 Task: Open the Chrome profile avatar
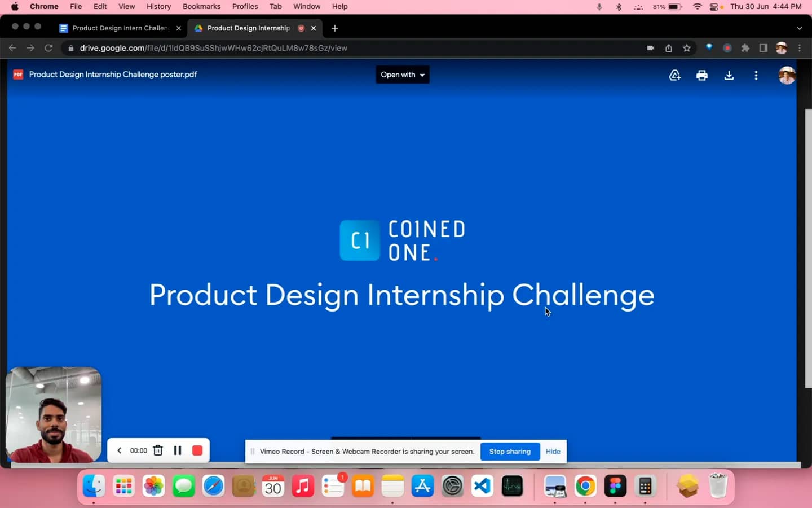[x=782, y=48]
